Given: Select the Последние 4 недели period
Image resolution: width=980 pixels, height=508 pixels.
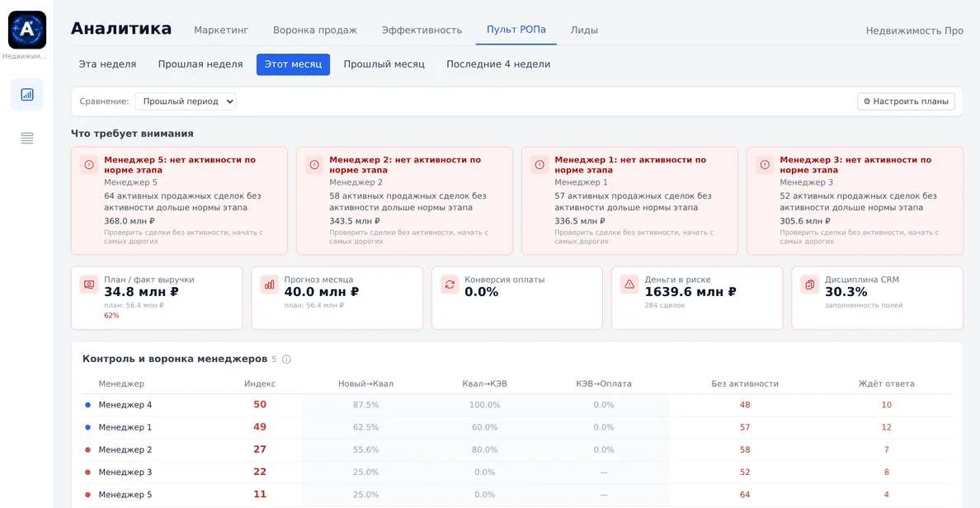Looking at the screenshot, I should click(x=498, y=64).
